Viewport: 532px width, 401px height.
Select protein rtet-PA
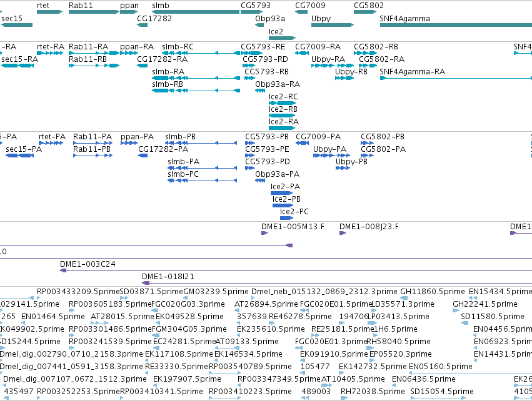coord(51,143)
